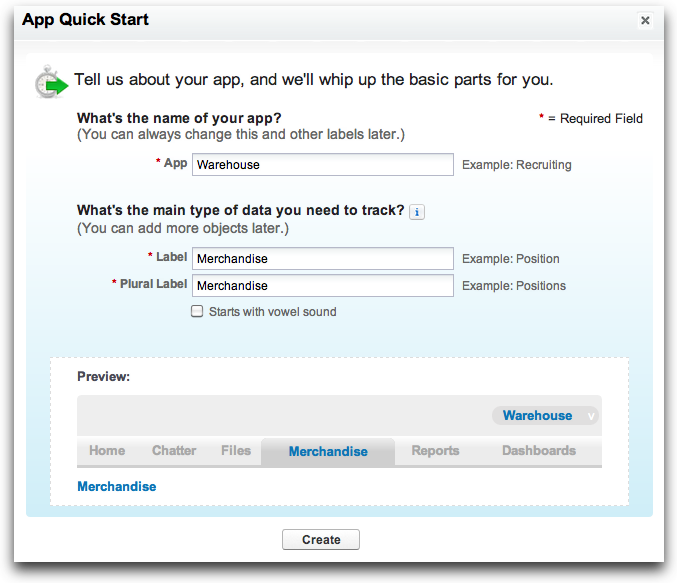Switch to the Dashboards tab
Viewport: 677px width, 583px height.
539,450
